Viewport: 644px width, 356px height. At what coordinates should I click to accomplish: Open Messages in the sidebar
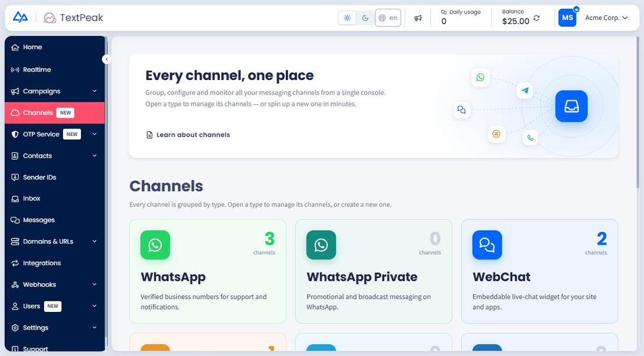(55, 220)
